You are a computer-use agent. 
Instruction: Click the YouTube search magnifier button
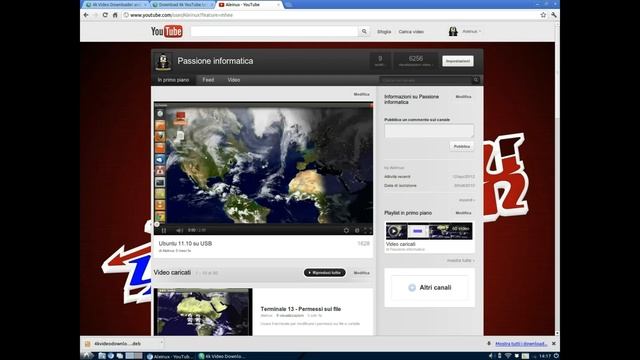click(364, 31)
